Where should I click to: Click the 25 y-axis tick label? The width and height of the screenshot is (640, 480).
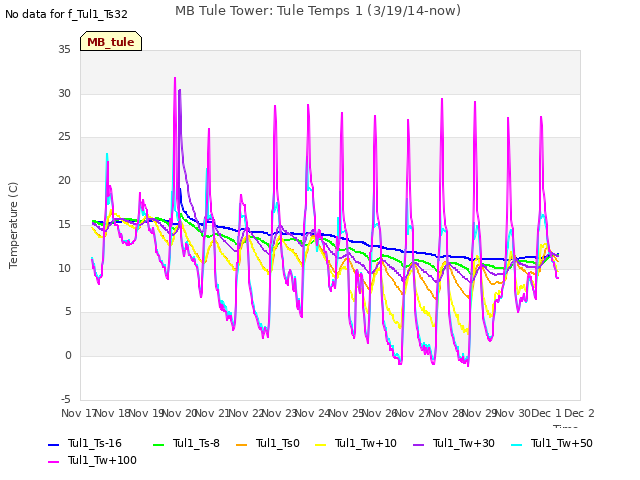[x=64, y=137]
